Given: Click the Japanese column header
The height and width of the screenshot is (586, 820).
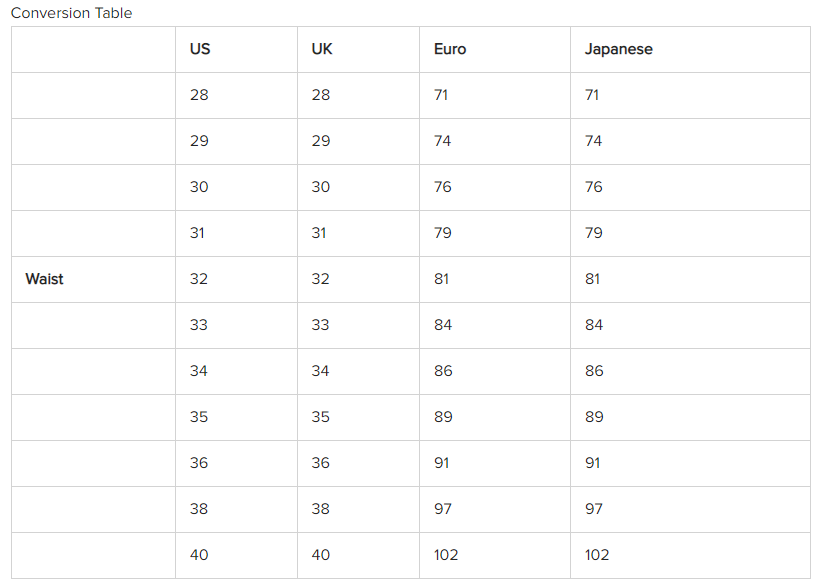Looking at the screenshot, I should click(618, 49).
